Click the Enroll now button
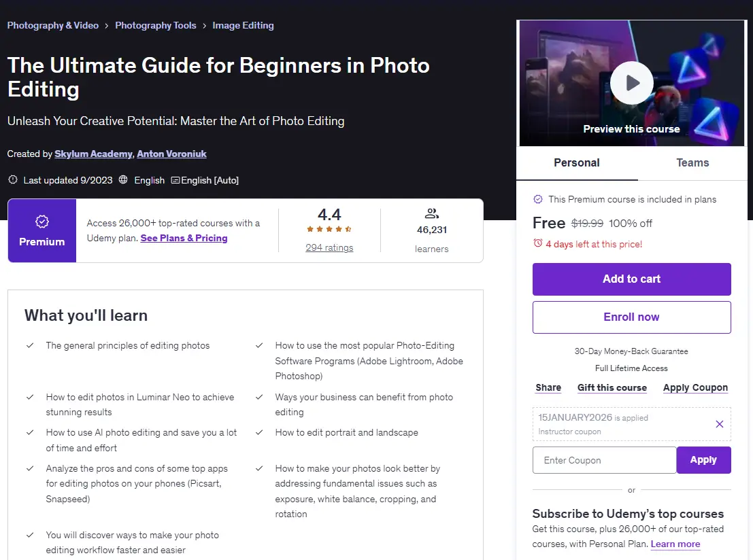The height and width of the screenshot is (560, 753). pyautogui.click(x=631, y=317)
